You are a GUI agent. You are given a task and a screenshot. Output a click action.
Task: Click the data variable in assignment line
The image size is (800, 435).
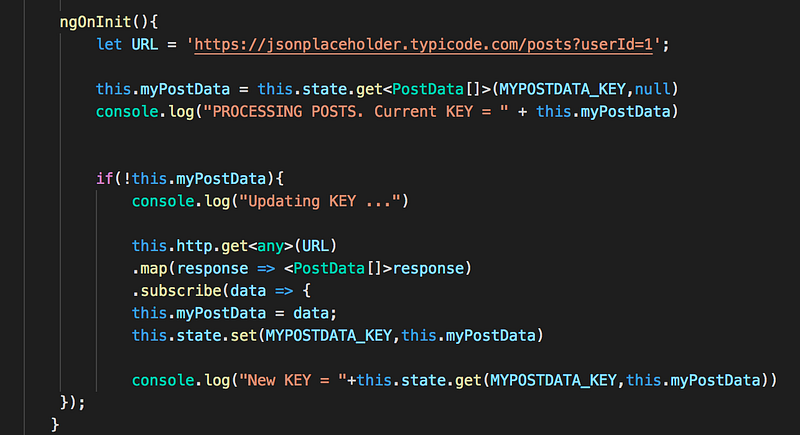coord(311,313)
